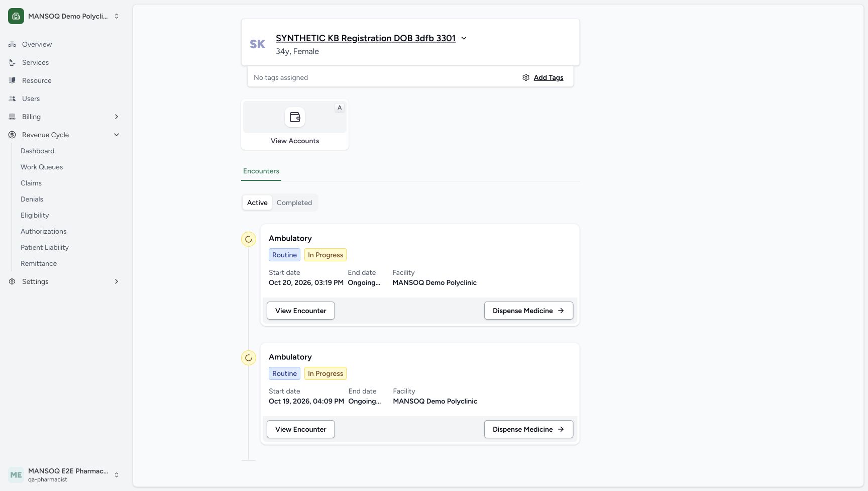Click the wallet icon in View Accounts card
Viewport: 868px width, 491px height.
tap(295, 117)
